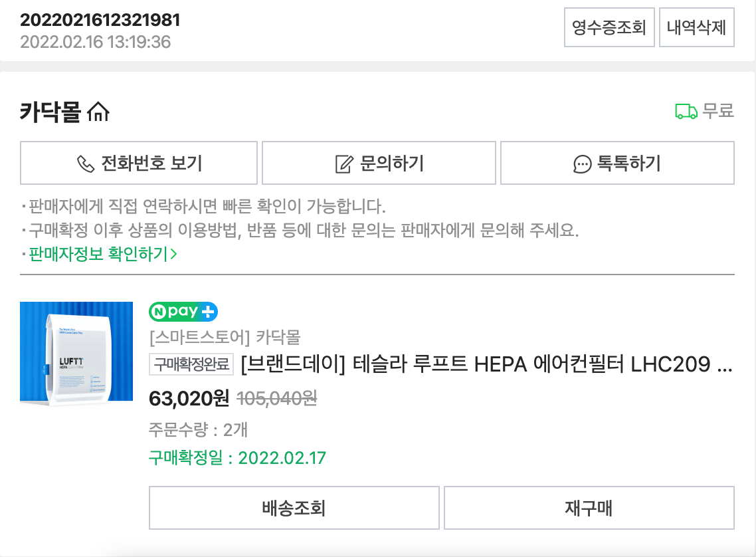
Task: Click the pencil edit icon in 문의하기
Action: point(344,164)
